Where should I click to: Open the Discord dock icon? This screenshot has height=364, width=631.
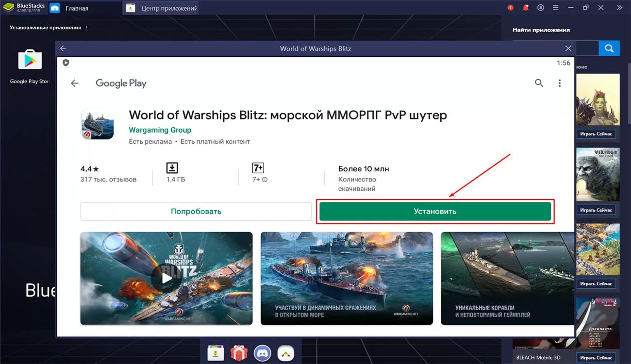point(262,353)
